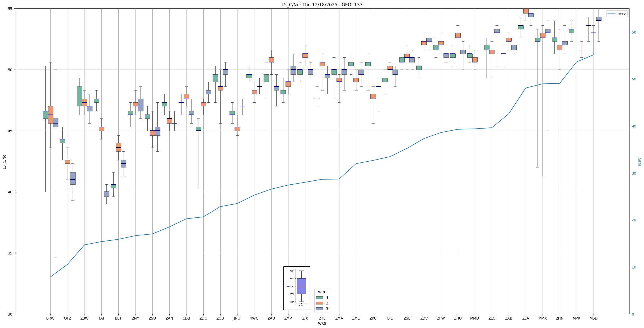Click the median label in boxplot key
644x328 pixels.
tap(290, 286)
